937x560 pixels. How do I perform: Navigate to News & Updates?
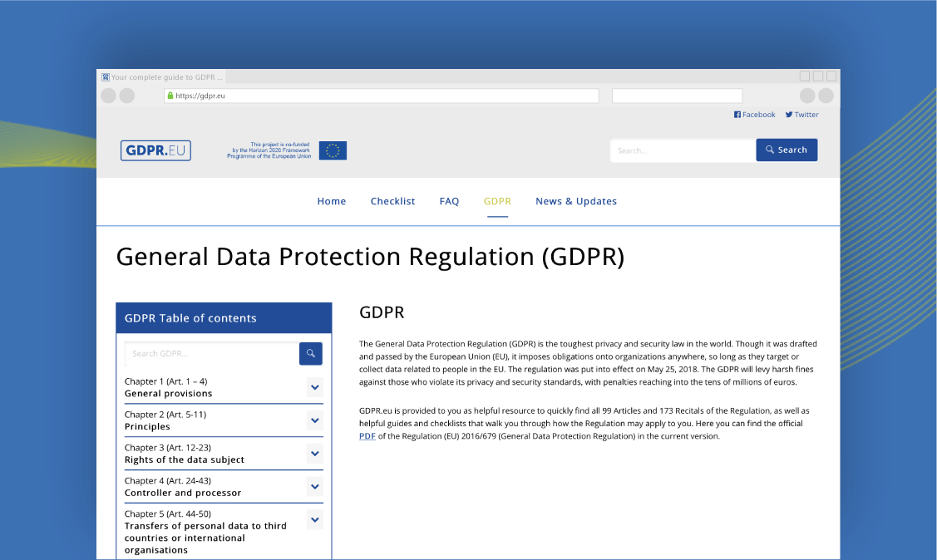click(x=576, y=201)
